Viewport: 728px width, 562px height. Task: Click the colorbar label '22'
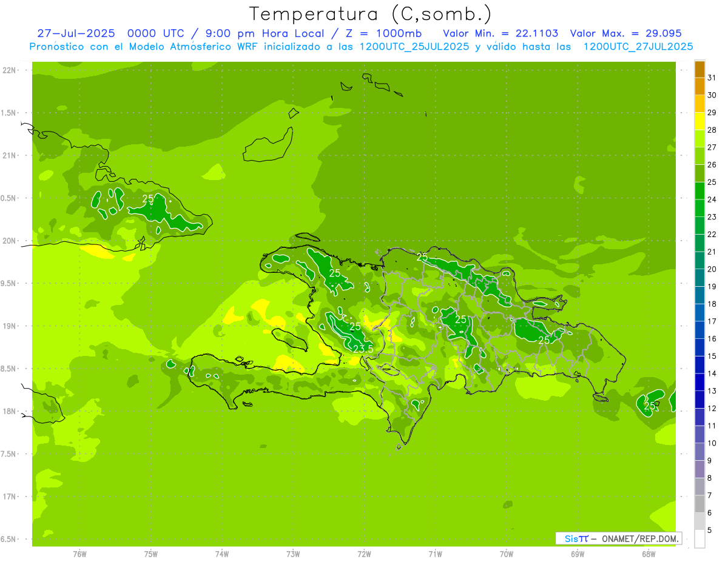pos(712,234)
